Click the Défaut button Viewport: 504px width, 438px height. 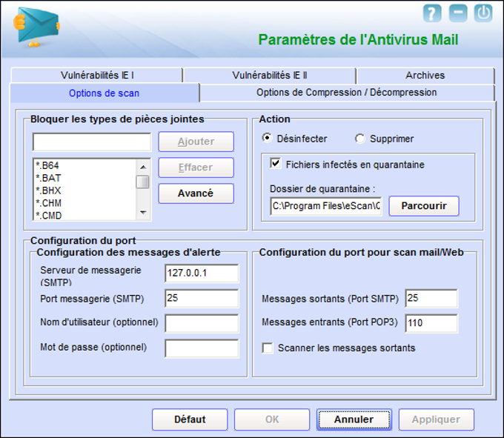190,419
